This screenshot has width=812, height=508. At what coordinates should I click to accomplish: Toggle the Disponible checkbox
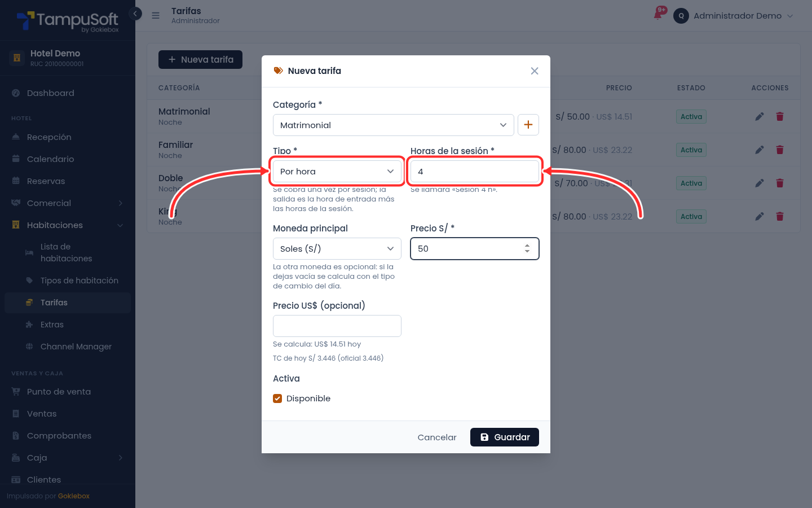pyautogui.click(x=277, y=398)
